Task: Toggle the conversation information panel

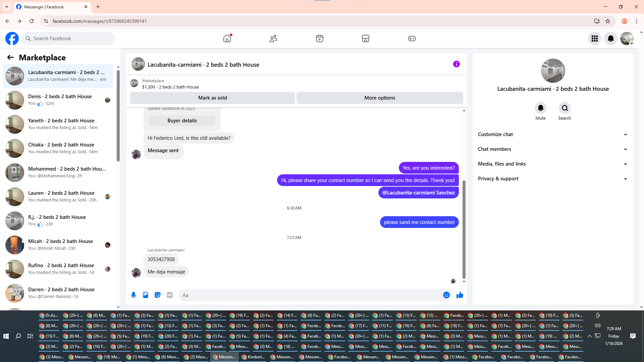Action: coord(456,64)
